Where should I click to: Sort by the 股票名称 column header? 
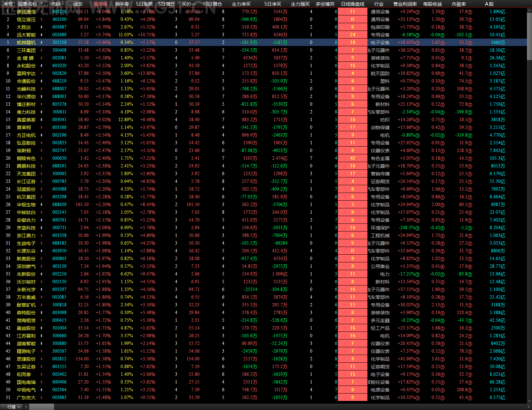(x=28, y=4)
